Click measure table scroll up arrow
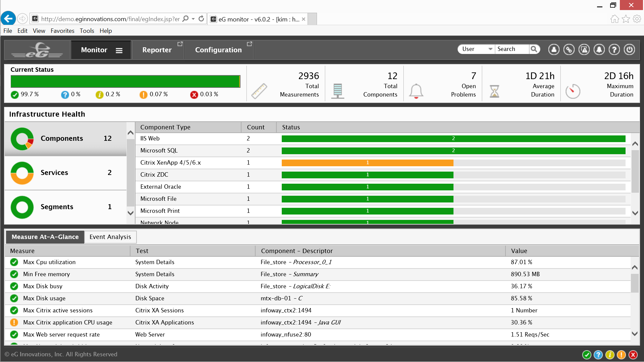The height and width of the screenshot is (362, 644). pyautogui.click(x=635, y=267)
